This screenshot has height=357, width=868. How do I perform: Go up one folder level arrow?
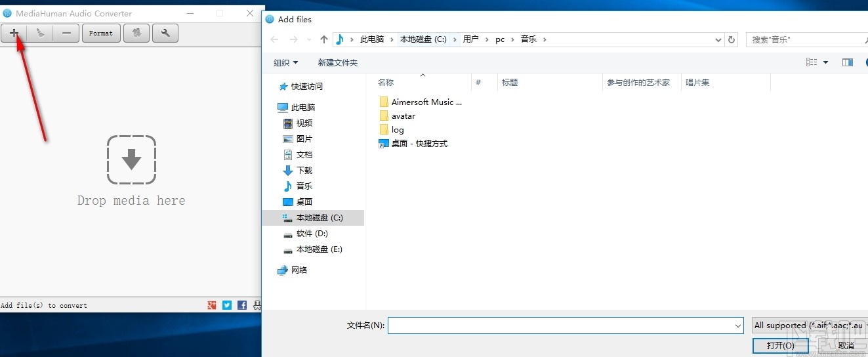click(323, 39)
